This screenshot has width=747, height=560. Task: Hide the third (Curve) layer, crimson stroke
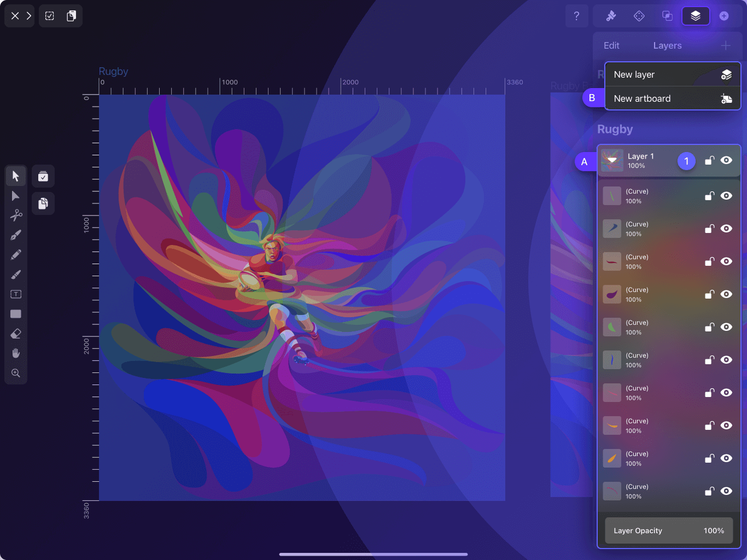726,261
